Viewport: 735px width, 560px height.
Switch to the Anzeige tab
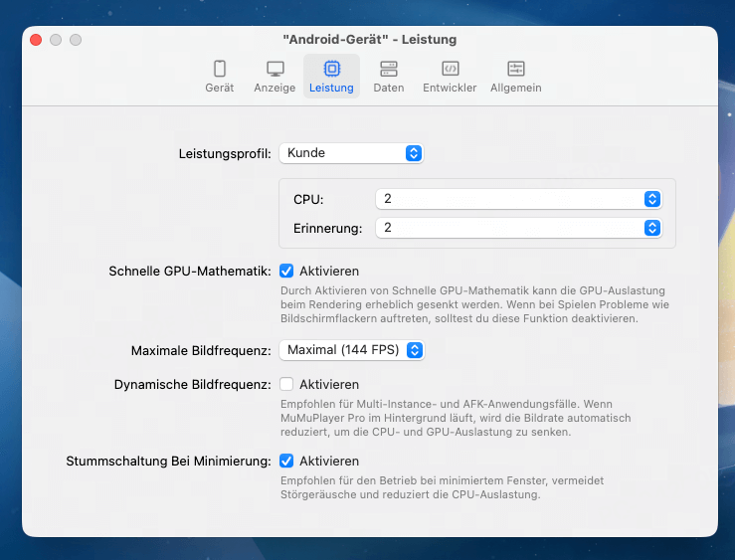tap(275, 77)
